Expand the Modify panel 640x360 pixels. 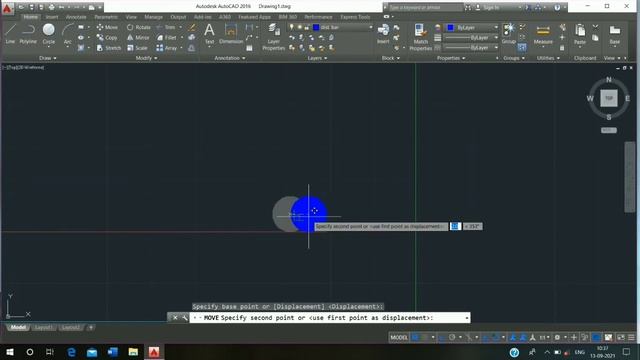(147, 58)
